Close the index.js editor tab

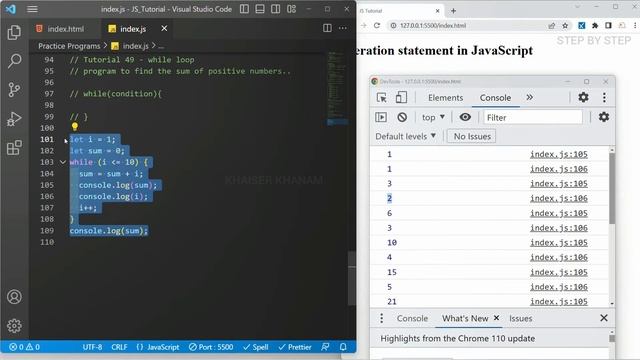pyautogui.click(x=164, y=28)
